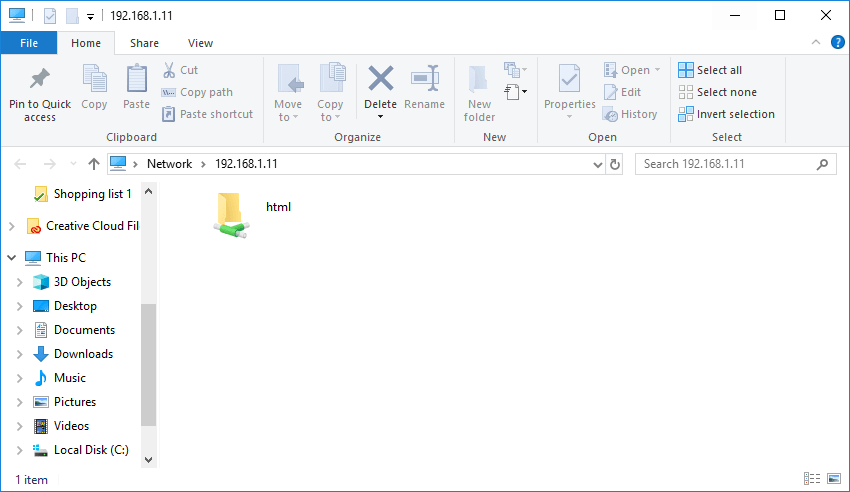
Task: Open the File menu tab
Action: coord(29,43)
